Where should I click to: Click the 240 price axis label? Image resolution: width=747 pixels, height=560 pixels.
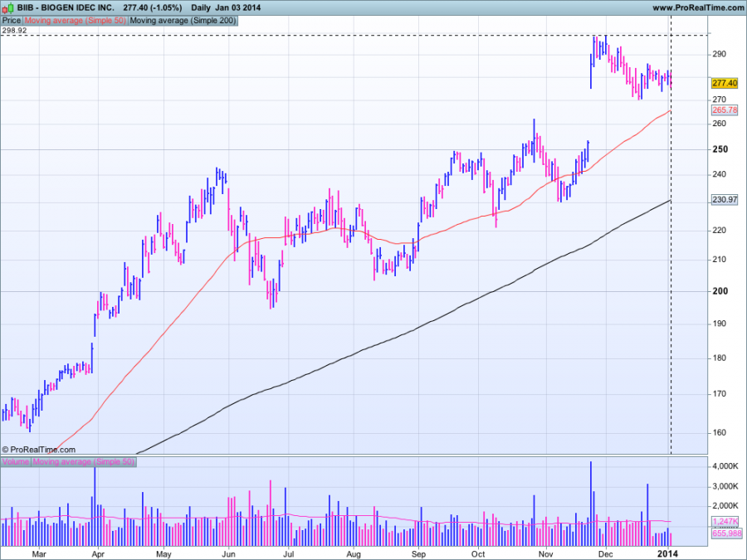[720, 175]
